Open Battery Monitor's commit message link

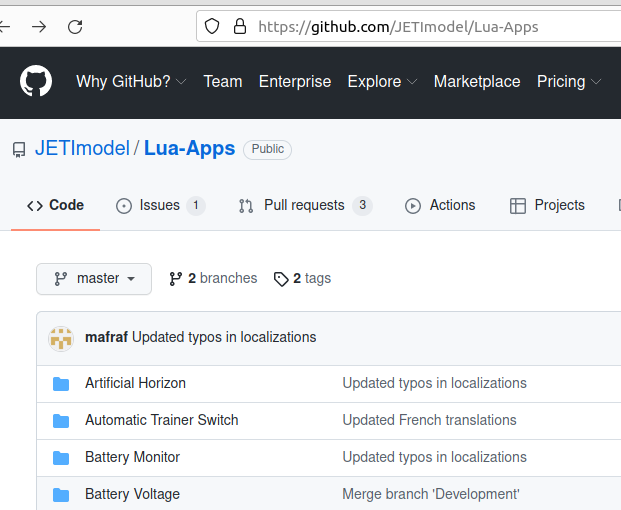pyautogui.click(x=434, y=457)
